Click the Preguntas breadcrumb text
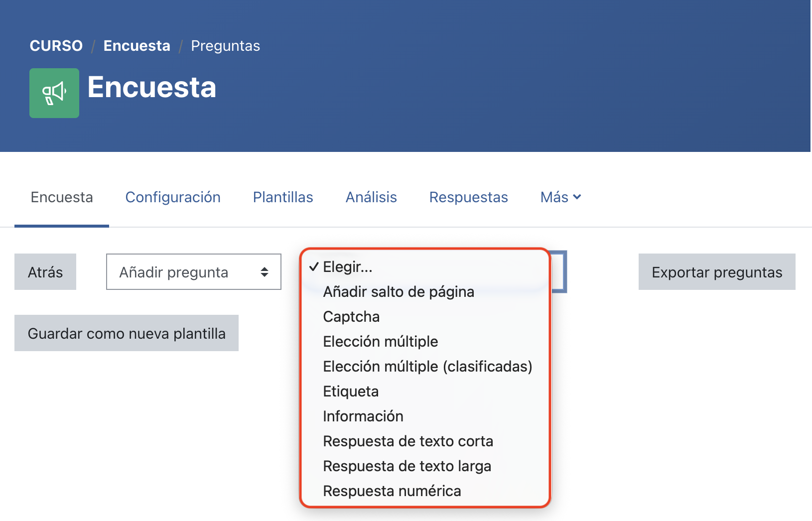This screenshot has width=812, height=521. 226,46
